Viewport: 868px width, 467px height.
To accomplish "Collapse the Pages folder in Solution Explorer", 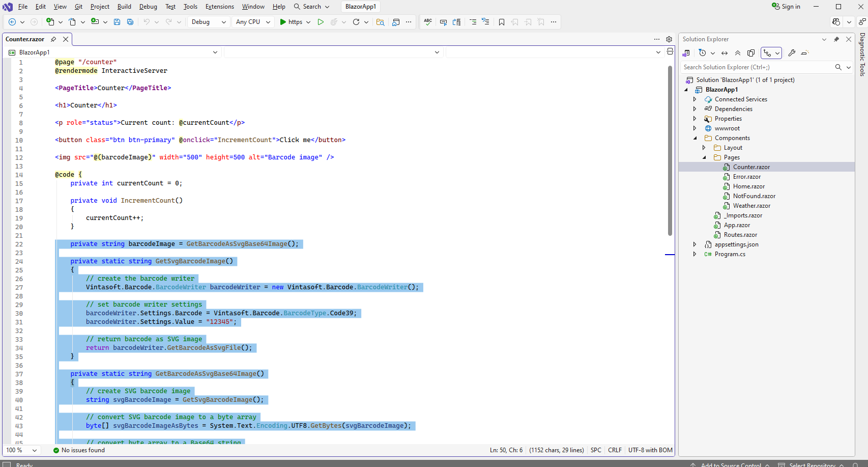I will [705, 157].
